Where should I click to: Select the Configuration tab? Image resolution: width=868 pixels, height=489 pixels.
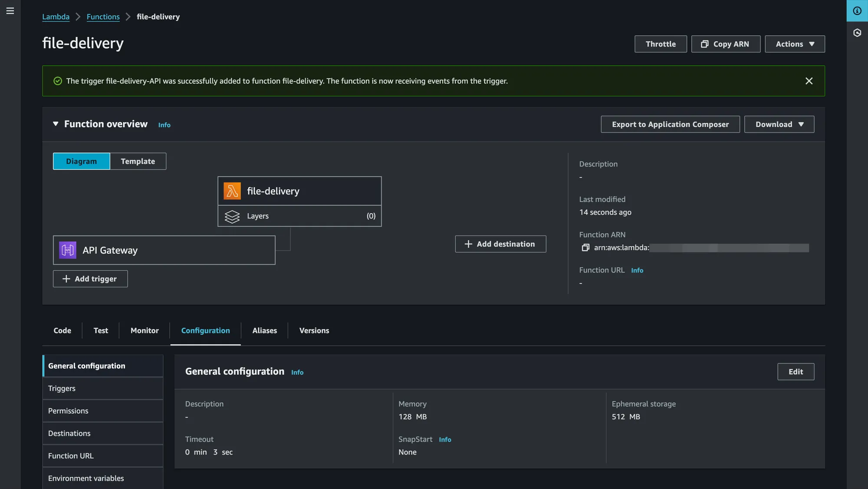pyautogui.click(x=205, y=330)
